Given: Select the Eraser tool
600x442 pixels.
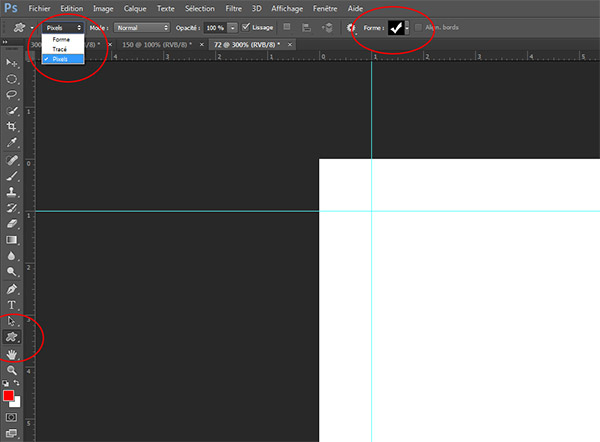Looking at the screenshot, I should (11, 223).
